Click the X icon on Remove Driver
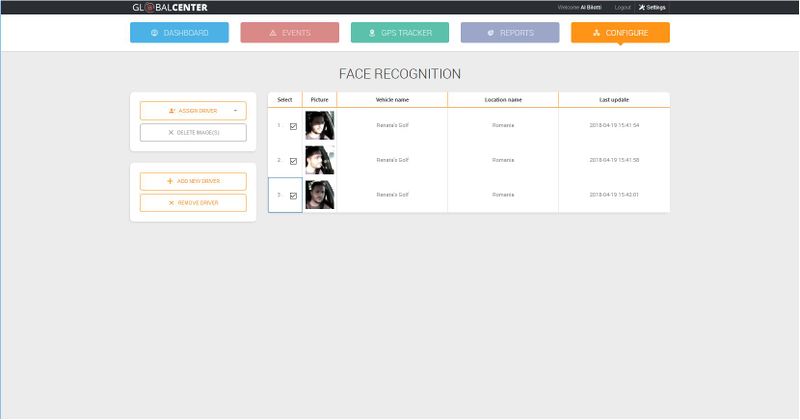The height and width of the screenshot is (420, 800). click(171, 203)
